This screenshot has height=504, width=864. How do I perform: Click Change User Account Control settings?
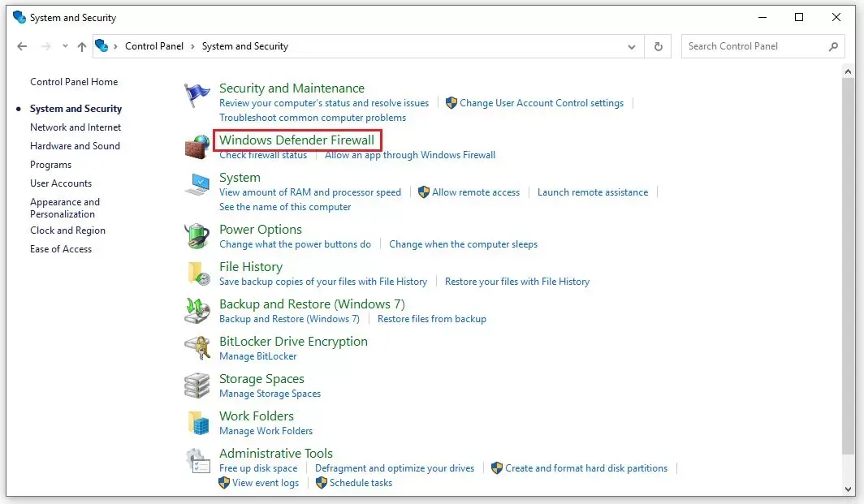click(541, 103)
